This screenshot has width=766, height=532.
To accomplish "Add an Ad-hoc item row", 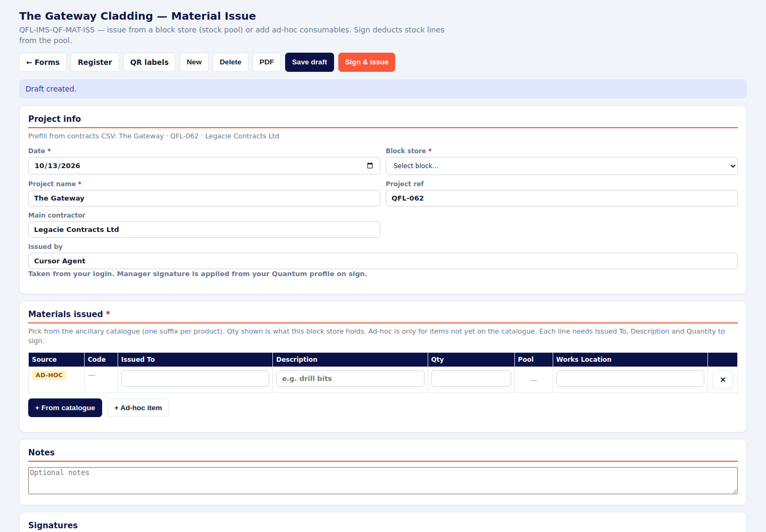I will (138, 408).
